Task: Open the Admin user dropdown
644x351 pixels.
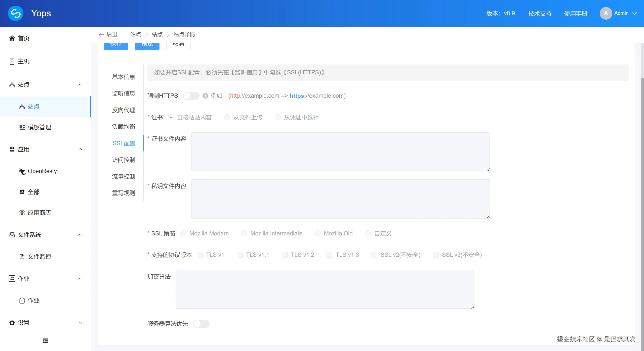Action: click(621, 13)
